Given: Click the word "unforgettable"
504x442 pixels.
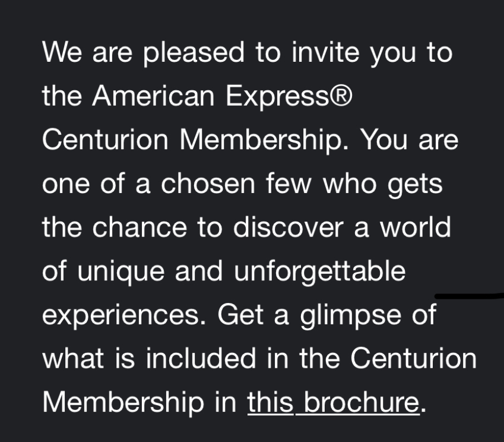Looking at the screenshot, I should coord(321,271).
